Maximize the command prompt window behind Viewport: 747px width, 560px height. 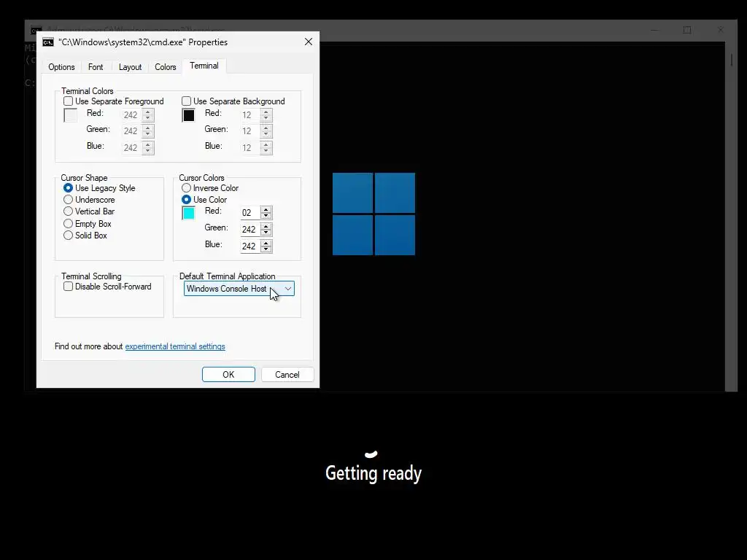(687, 30)
